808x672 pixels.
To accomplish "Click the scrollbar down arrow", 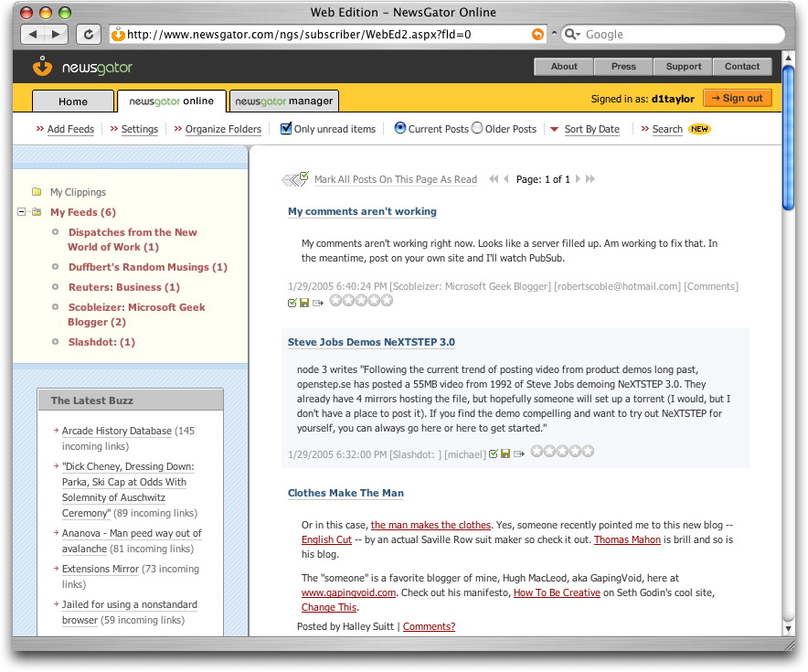I will click(788, 629).
